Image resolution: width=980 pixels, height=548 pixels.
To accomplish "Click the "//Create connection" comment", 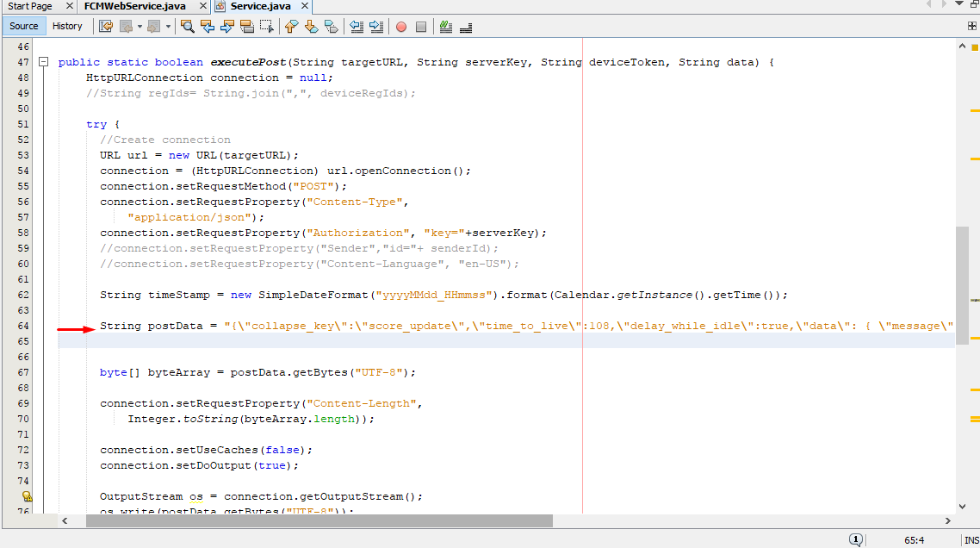I will (165, 140).
